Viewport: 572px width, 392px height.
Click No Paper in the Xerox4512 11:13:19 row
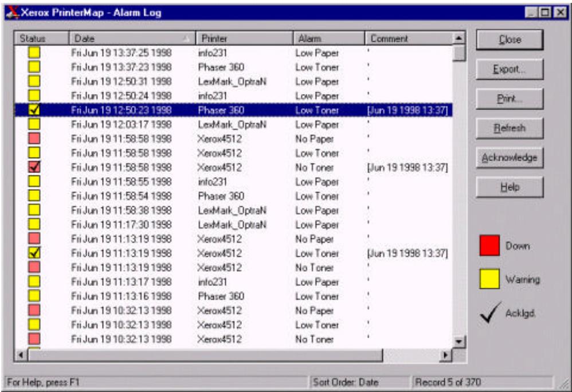pyautogui.click(x=315, y=239)
